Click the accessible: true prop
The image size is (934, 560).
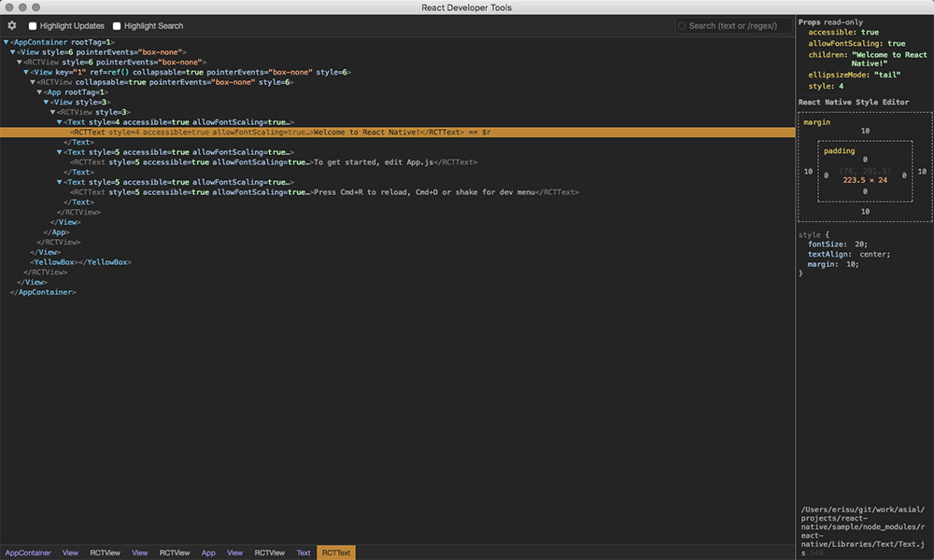point(843,32)
